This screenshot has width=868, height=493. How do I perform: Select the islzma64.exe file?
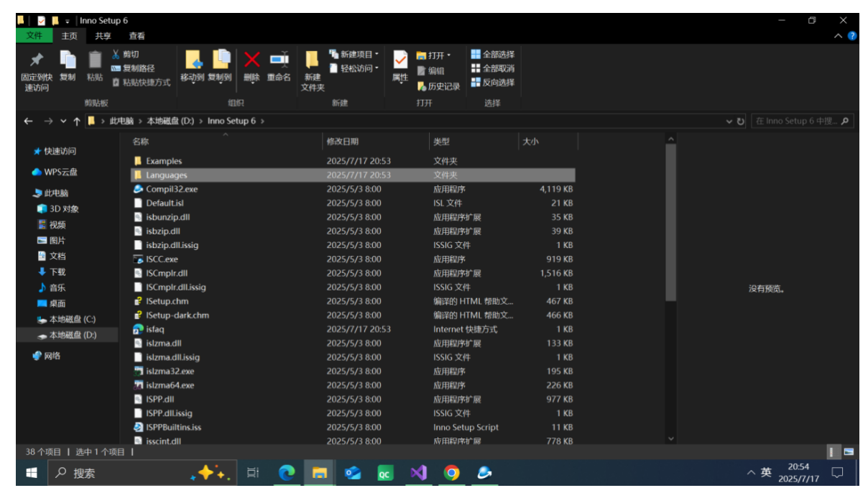[353, 385]
